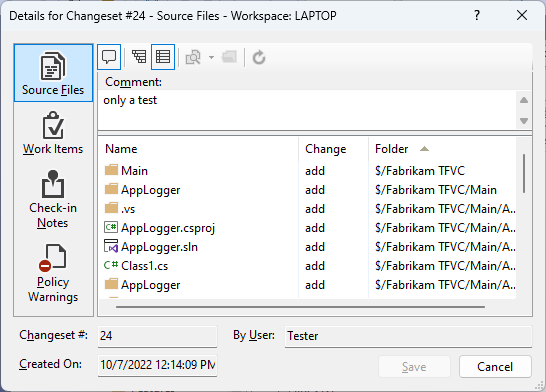Screen dimensions: 546x392
Task: Click the By User field
Action: (408, 336)
